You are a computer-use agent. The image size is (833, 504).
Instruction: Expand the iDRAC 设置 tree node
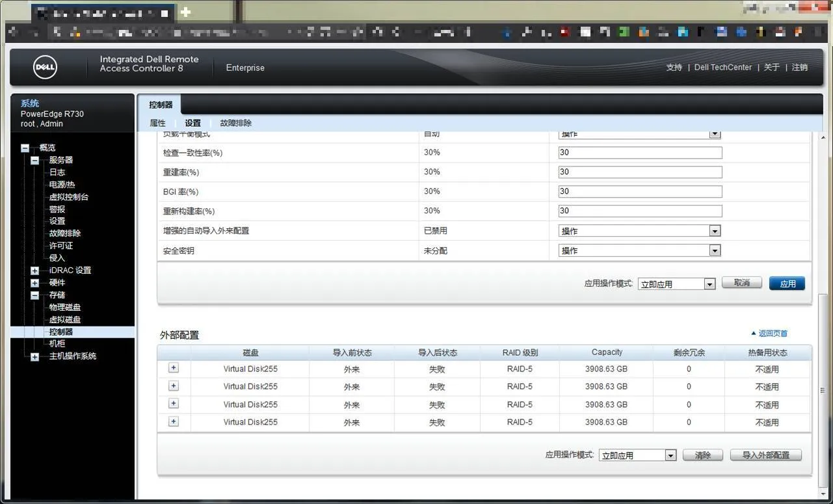click(34, 271)
